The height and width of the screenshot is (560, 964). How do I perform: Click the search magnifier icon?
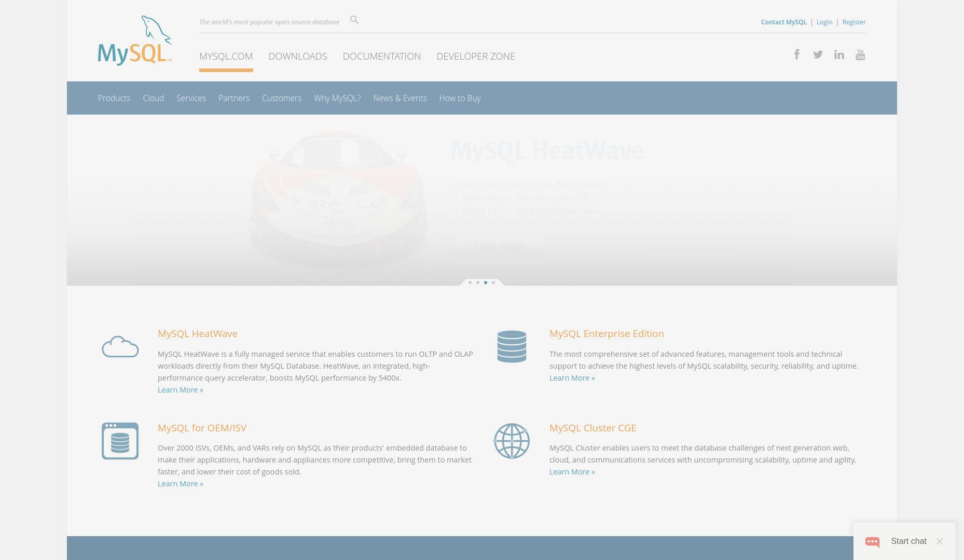[x=354, y=20]
